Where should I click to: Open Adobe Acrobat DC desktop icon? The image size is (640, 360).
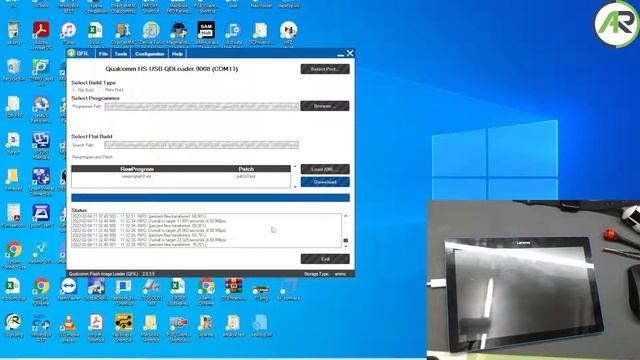(41, 31)
